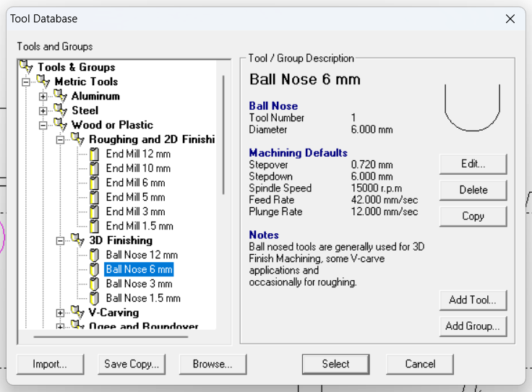Close the Tool Database window

pyautogui.click(x=510, y=19)
